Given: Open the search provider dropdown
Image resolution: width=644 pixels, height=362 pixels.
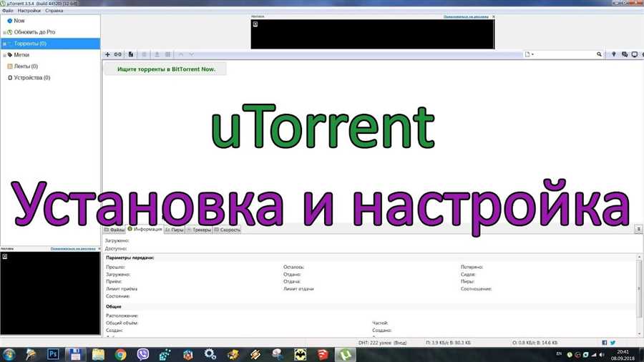Looking at the screenshot, I should coord(530,54).
